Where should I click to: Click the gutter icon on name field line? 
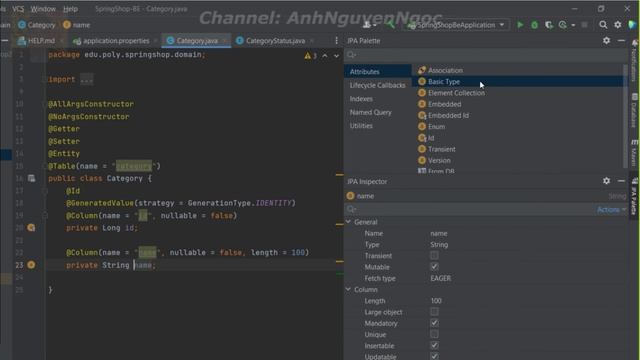[x=31, y=265]
